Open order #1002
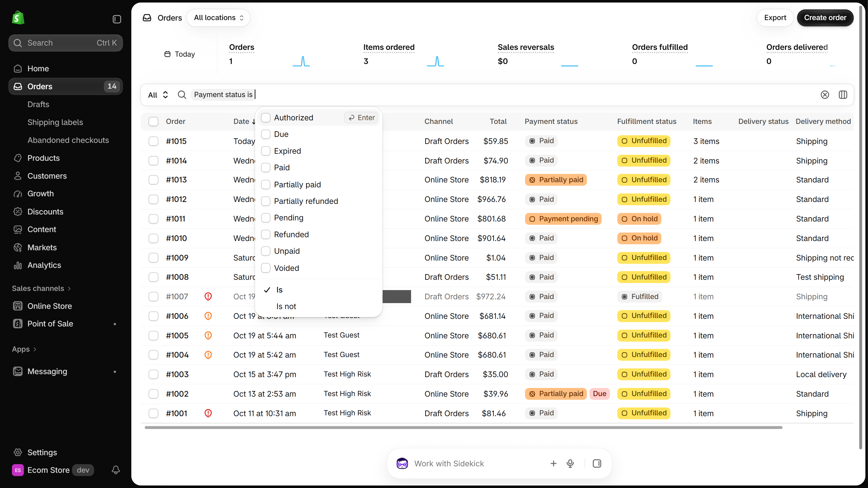868x488 pixels. pos(177,394)
